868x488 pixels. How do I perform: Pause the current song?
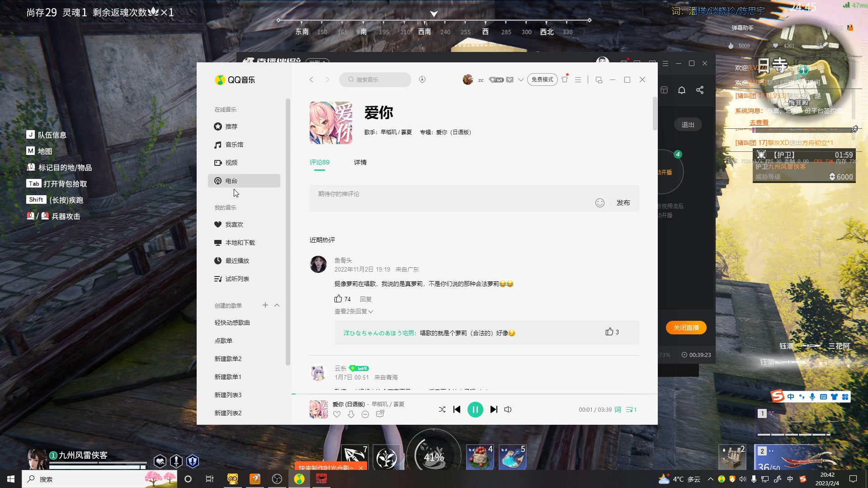475,409
